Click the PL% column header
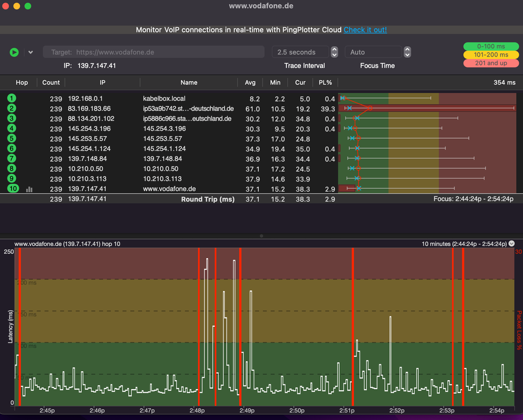This screenshot has height=420, width=523. 325,82
